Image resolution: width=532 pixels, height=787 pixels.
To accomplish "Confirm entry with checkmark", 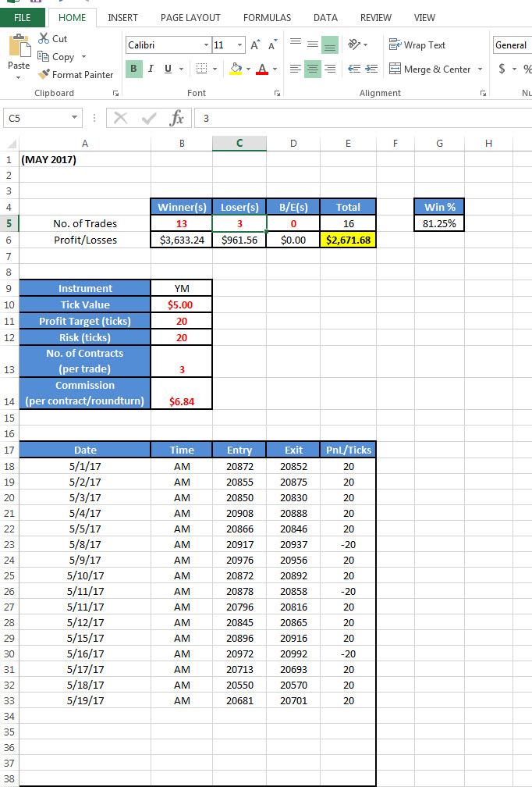I will 149,118.
